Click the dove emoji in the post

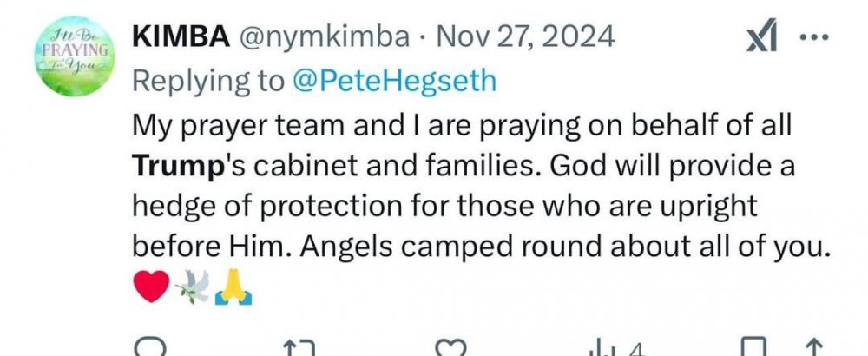tap(191, 287)
